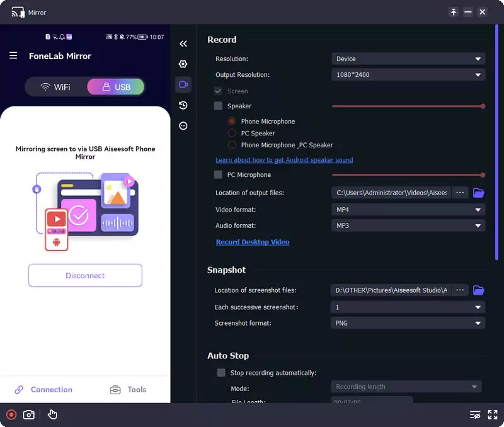Open the Resolution dropdown
504x427 pixels.
point(408,59)
